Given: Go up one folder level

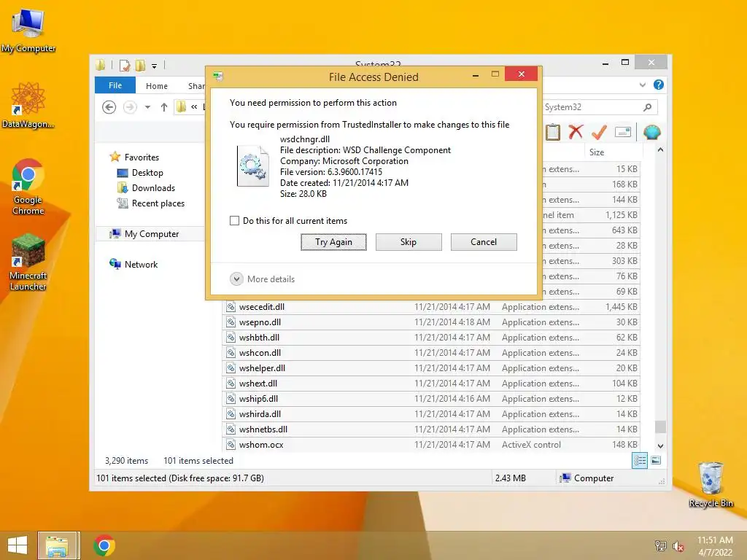Looking at the screenshot, I should [164, 107].
